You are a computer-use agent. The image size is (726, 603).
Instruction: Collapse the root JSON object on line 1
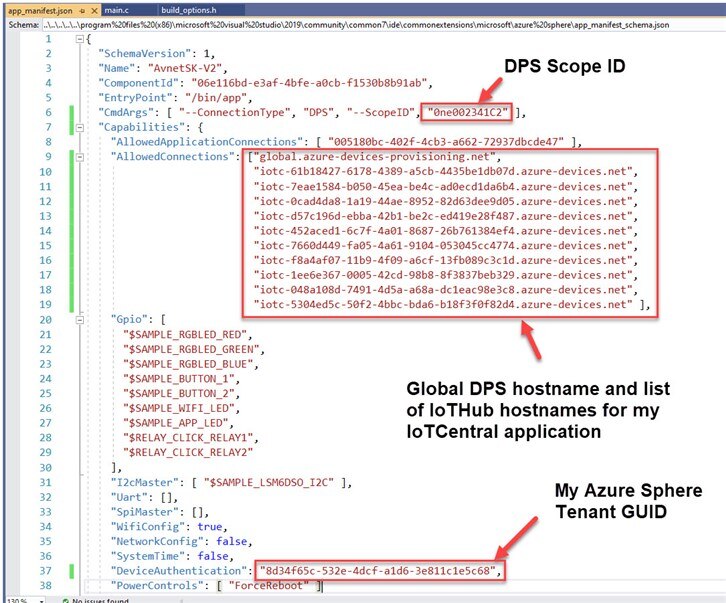coord(80,39)
